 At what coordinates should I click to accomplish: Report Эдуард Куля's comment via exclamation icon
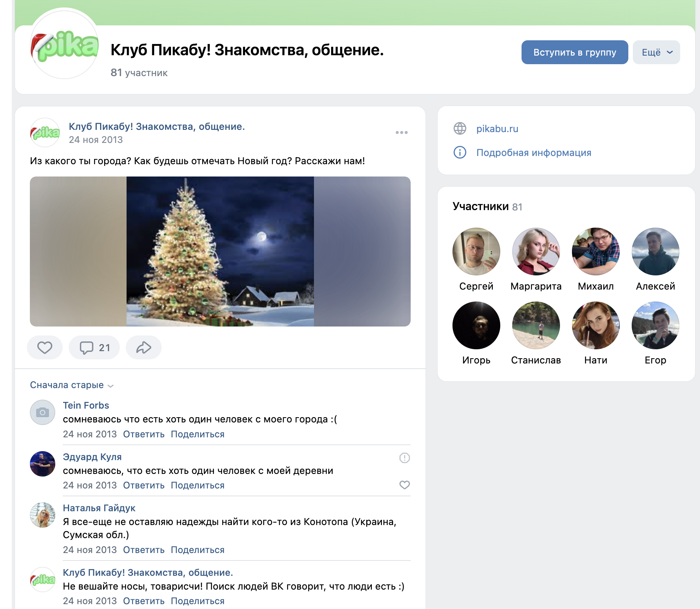click(x=405, y=458)
